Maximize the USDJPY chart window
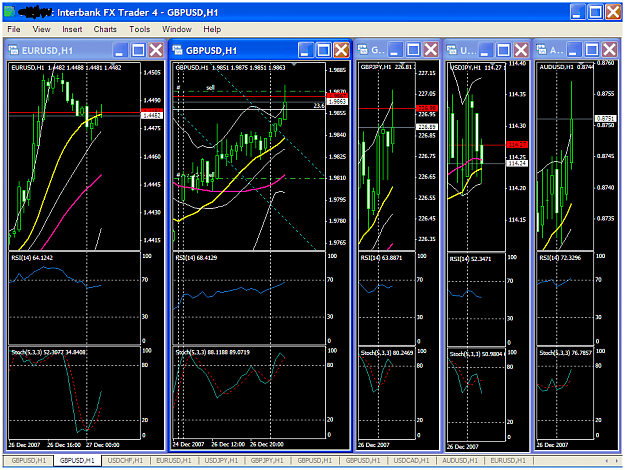The image size is (625, 470). pos(503,50)
